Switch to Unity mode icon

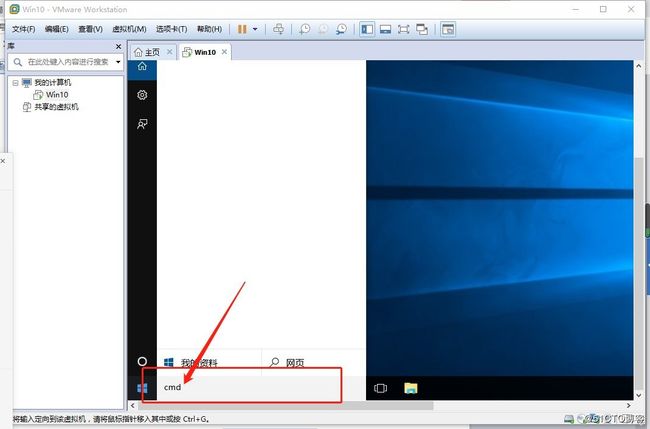(422, 29)
